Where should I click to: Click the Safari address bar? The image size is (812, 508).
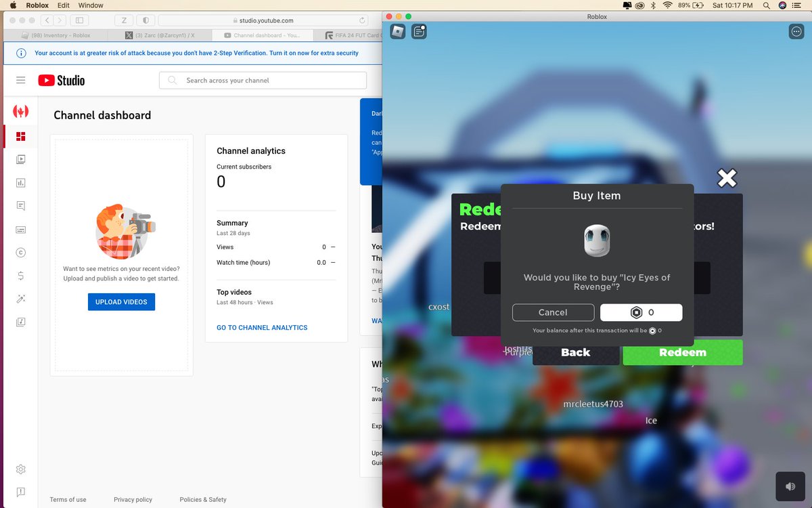point(263,20)
